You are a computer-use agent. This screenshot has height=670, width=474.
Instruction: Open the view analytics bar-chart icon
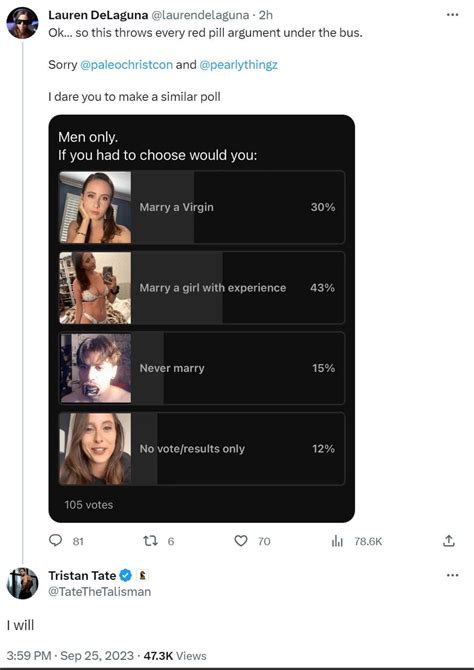point(337,541)
